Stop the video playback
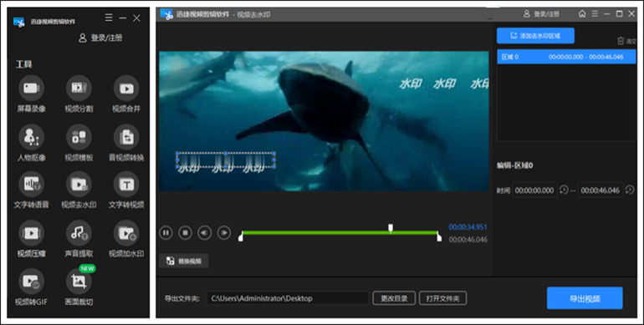This screenshot has width=644, height=325. coord(185,232)
